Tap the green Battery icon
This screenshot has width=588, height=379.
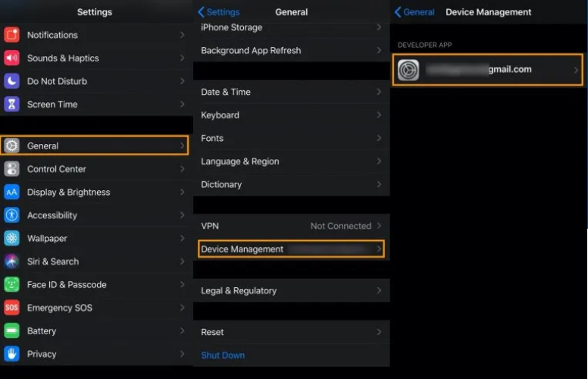tap(11, 331)
